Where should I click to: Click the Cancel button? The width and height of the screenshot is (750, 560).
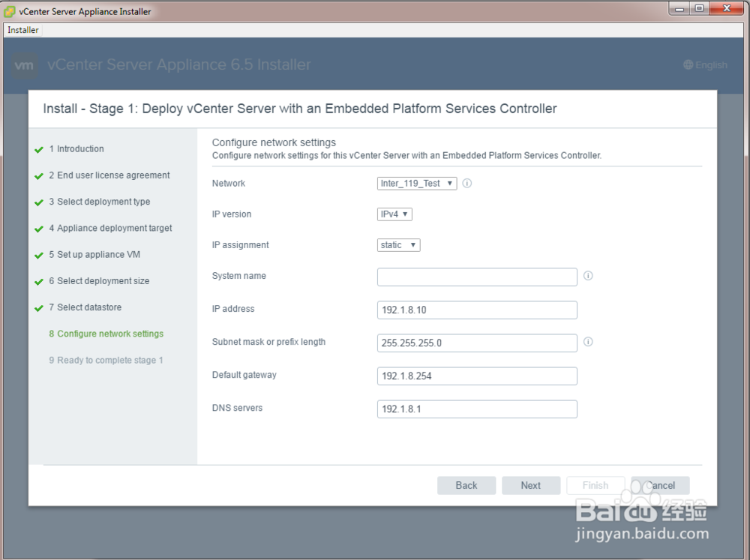tap(660, 485)
